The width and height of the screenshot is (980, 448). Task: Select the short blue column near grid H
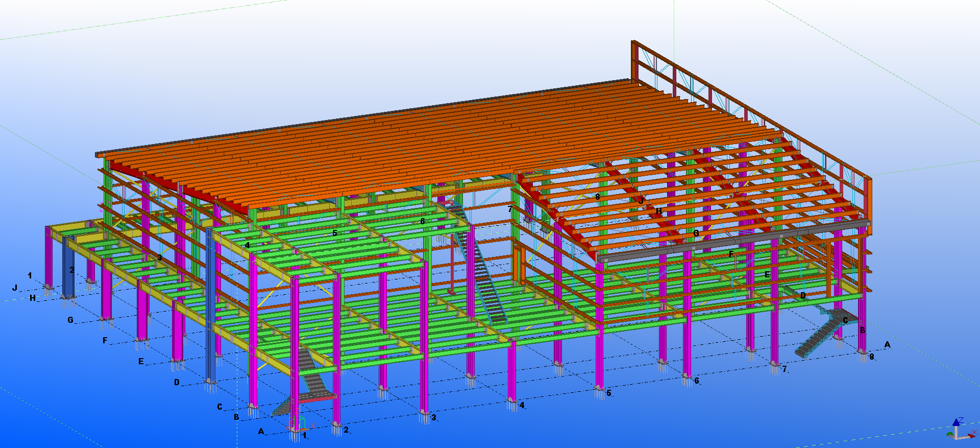tap(68, 268)
